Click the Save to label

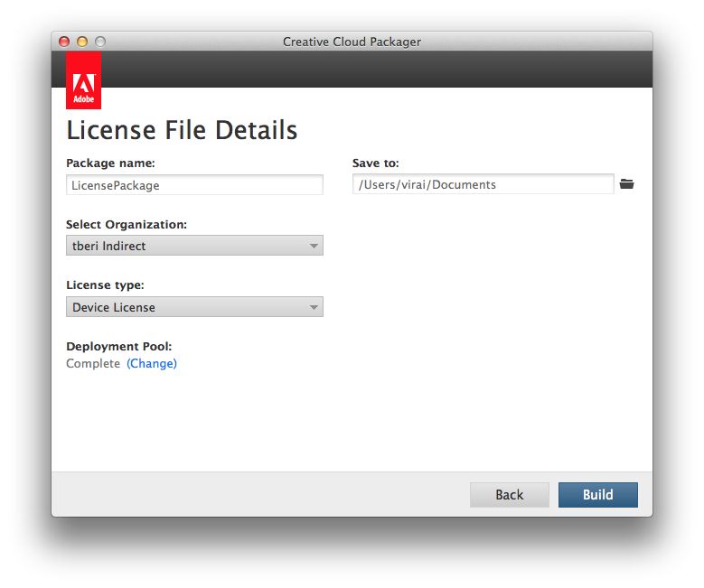click(x=375, y=163)
